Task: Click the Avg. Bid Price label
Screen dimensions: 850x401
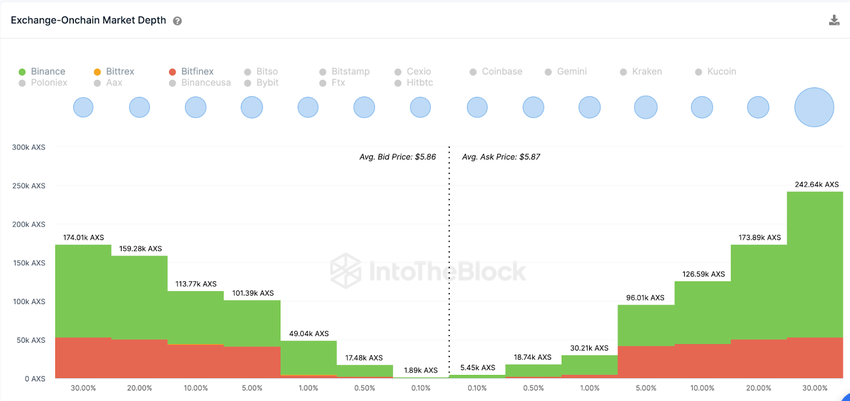Action: point(397,157)
